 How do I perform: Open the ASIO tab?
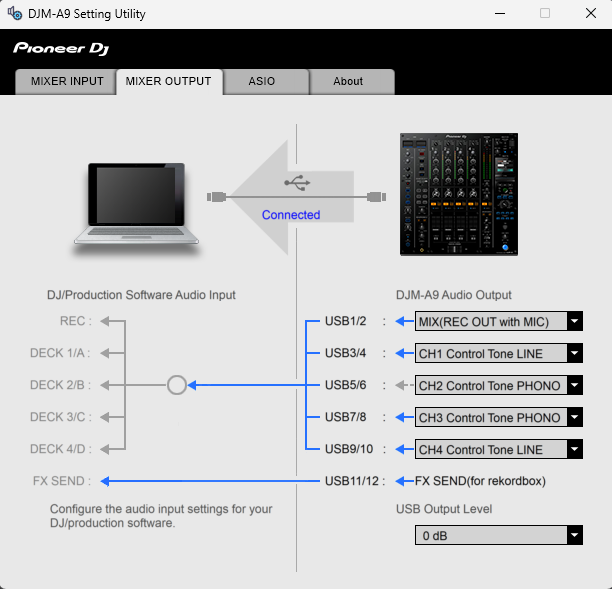click(x=266, y=82)
